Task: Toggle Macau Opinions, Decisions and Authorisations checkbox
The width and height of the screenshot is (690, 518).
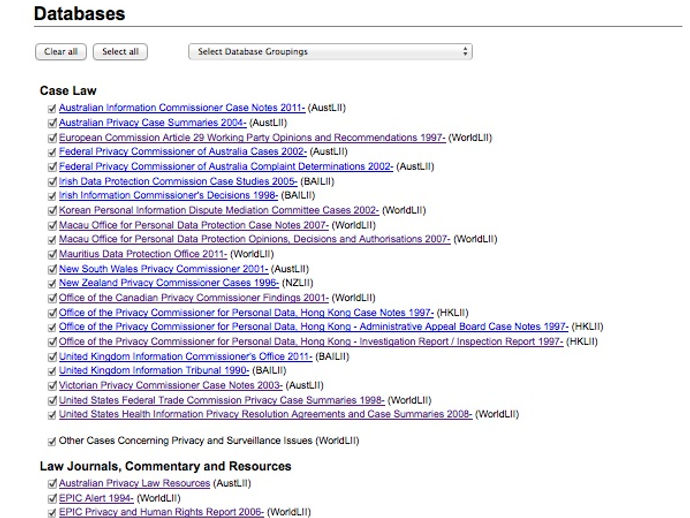Action: pyautogui.click(x=52, y=240)
